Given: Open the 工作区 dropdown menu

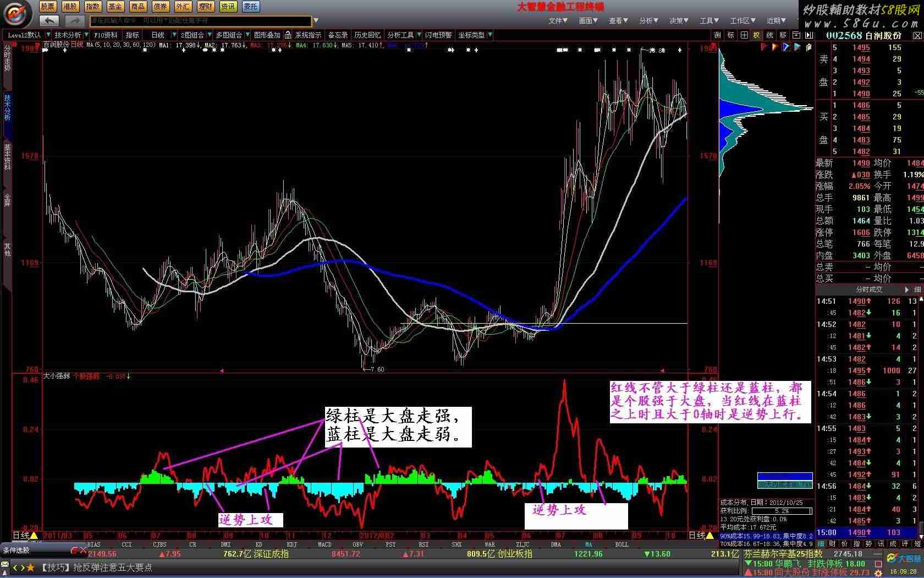Looking at the screenshot, I should click(x=743, y=20).
